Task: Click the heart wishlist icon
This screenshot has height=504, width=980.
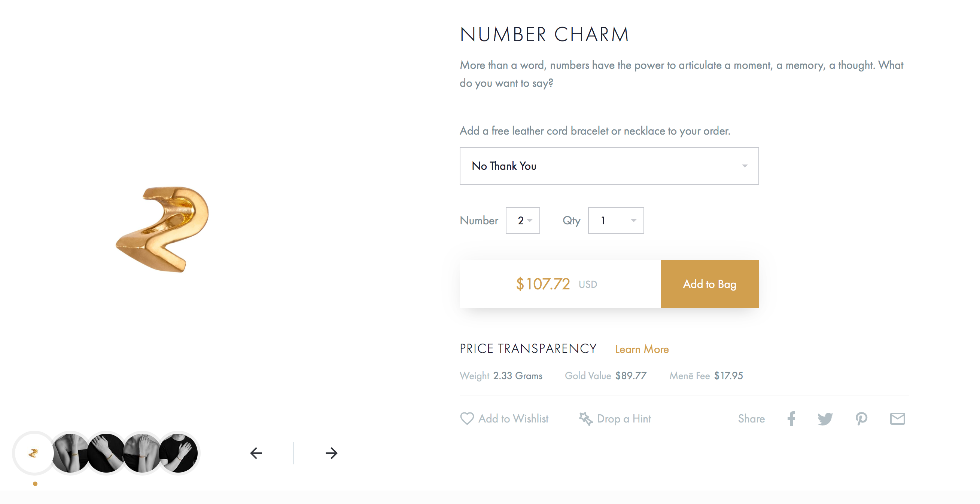Action: pyautogui.click(x=467, y=418)
